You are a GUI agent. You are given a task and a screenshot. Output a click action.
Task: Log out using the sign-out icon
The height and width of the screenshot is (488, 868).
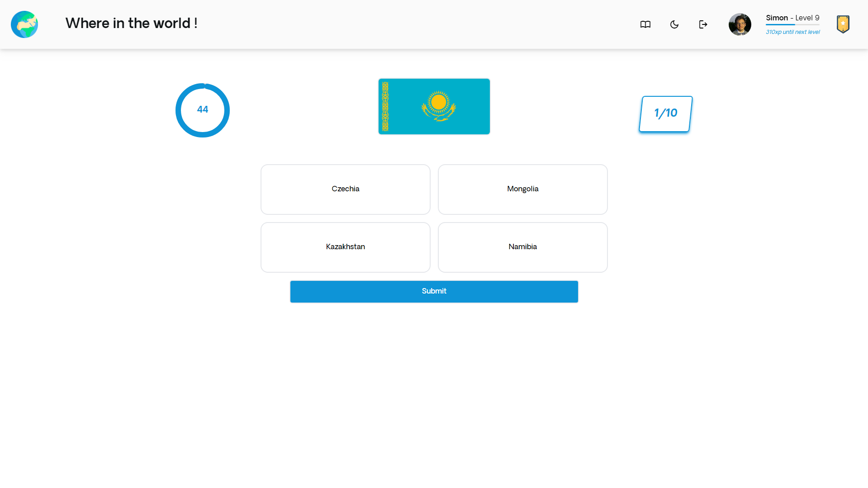pos(703,24)
